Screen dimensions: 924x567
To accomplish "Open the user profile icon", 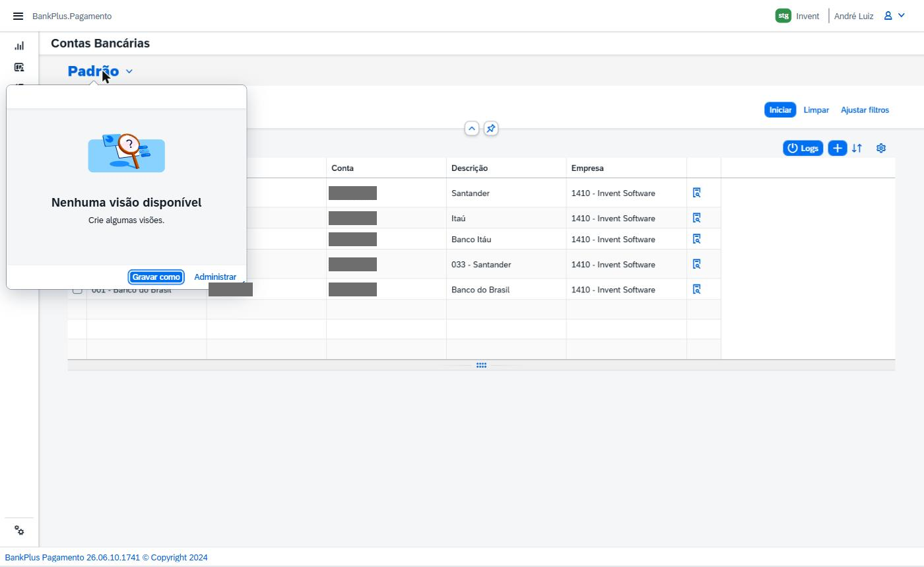I will pos(888,16).
